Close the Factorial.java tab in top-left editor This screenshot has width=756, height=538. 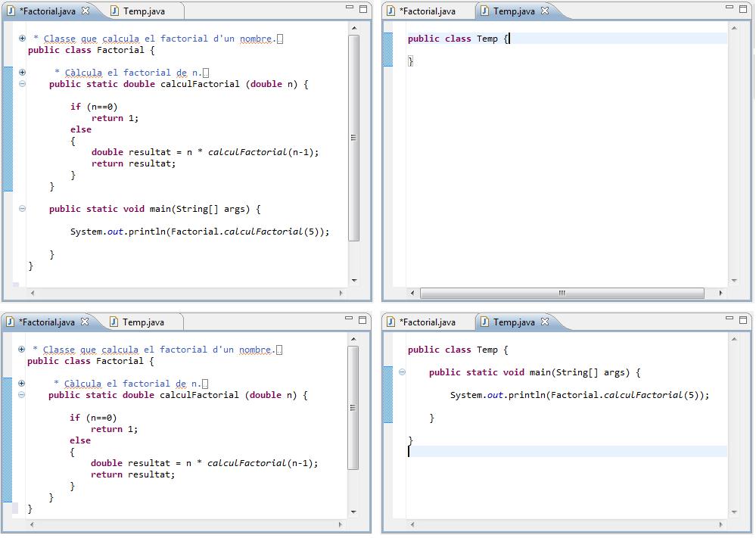tap(85, 11)
